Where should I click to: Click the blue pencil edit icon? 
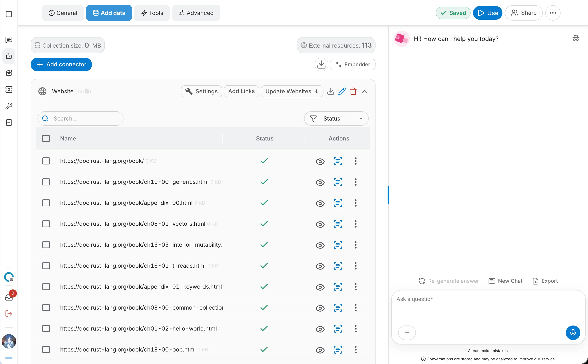click(342, 91)
